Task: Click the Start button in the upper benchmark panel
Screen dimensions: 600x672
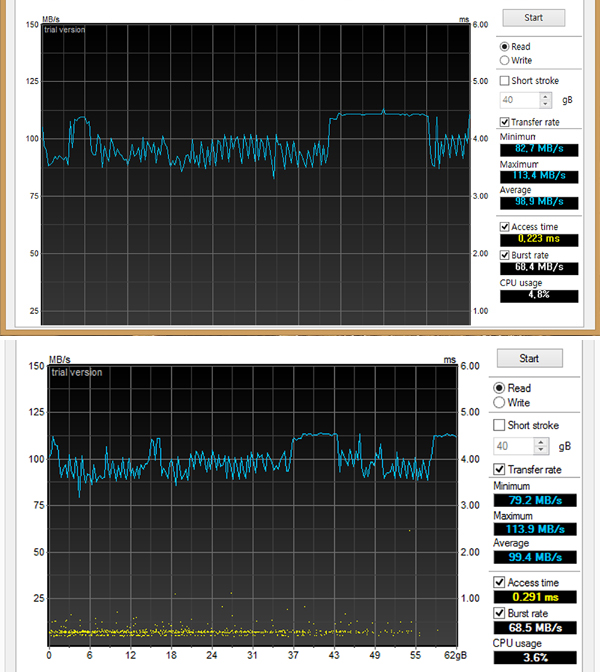Action: (532, 18)
